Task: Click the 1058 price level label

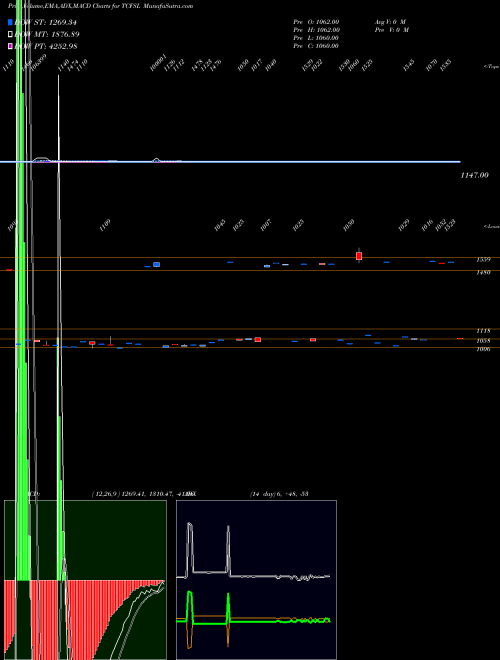Action: 483,341
